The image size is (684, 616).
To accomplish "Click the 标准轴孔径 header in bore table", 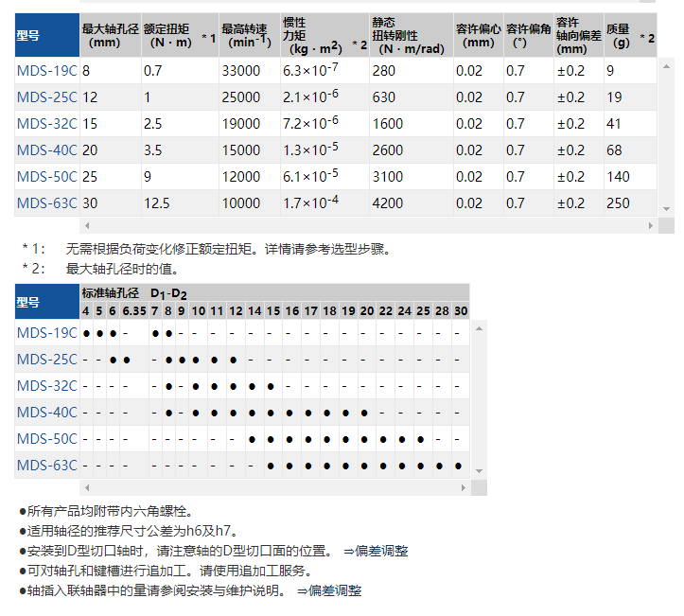I will 110,293.
